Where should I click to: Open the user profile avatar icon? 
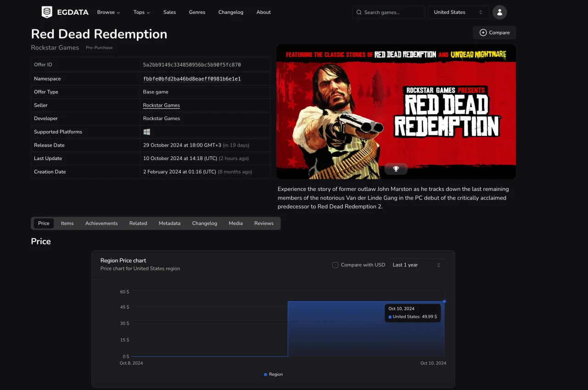point(499,12)
